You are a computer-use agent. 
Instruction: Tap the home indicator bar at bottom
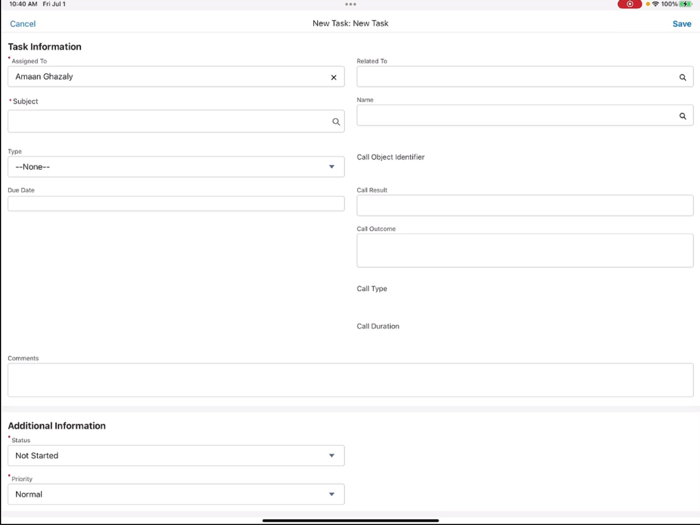click(x=350, y=520)
